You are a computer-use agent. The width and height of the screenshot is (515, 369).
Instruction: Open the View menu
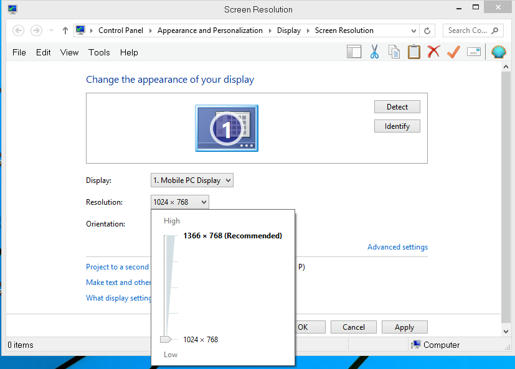click(69, 52)
